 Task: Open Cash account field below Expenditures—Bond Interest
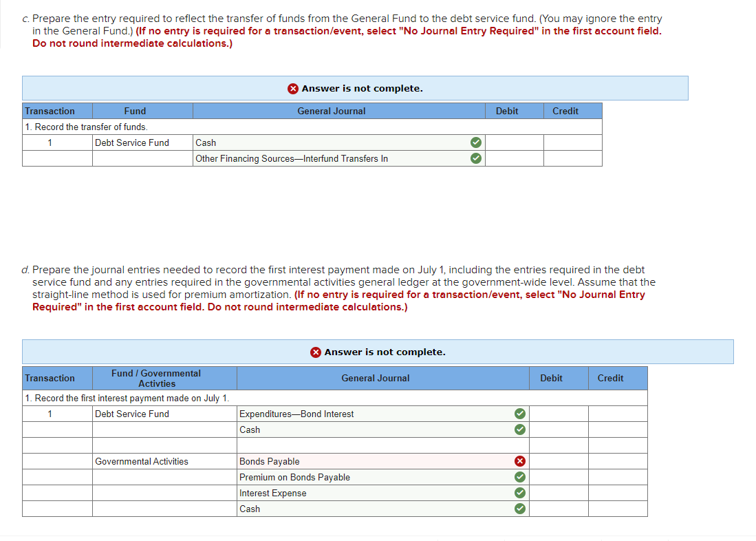point(383,429)
